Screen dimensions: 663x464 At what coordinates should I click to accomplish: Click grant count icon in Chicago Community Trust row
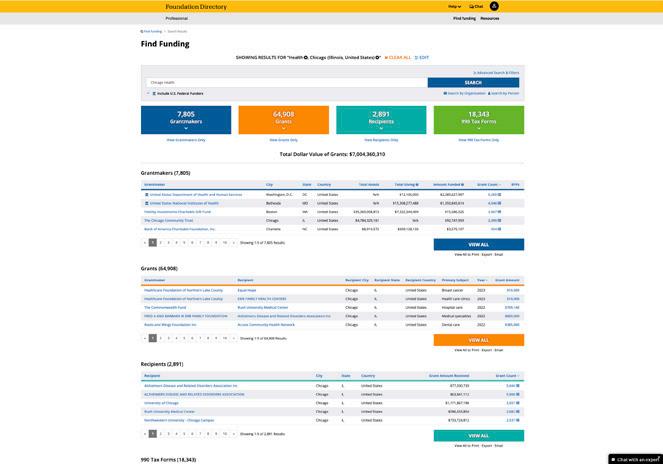coord(499,220)
